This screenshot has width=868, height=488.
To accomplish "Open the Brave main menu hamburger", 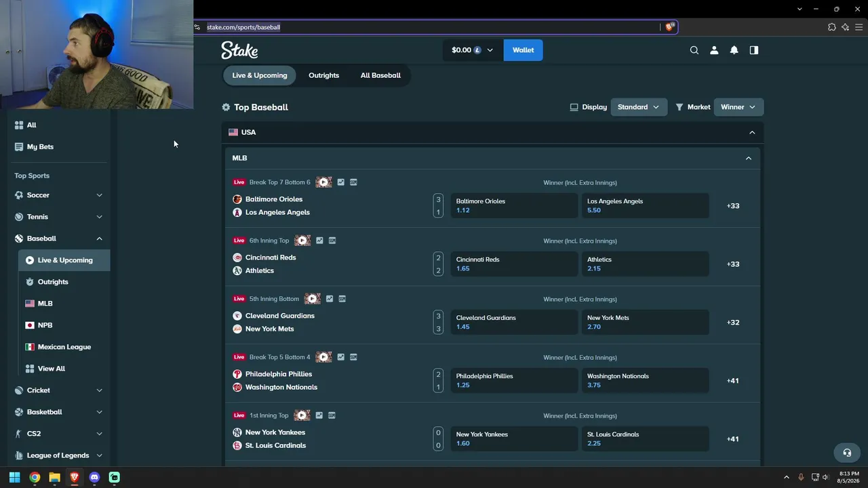I will (859, 27).
